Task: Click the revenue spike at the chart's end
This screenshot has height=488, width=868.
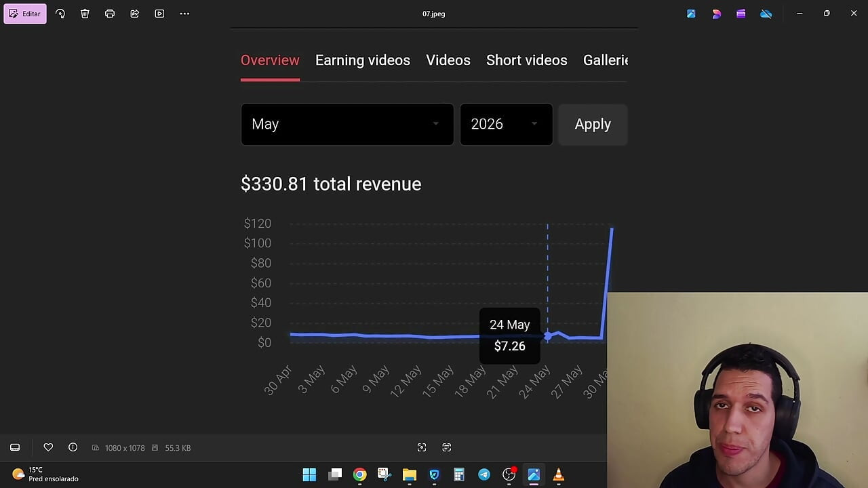Action: coord(611,230)
